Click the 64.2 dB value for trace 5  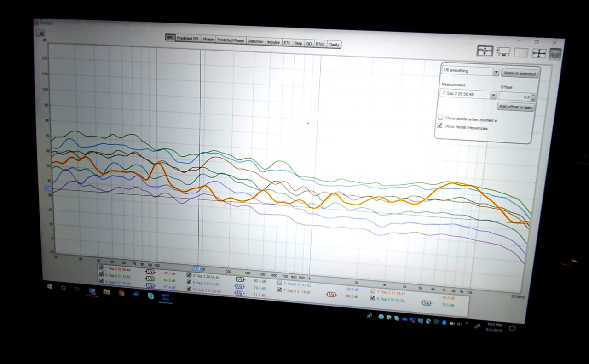[x=170, y=280]
